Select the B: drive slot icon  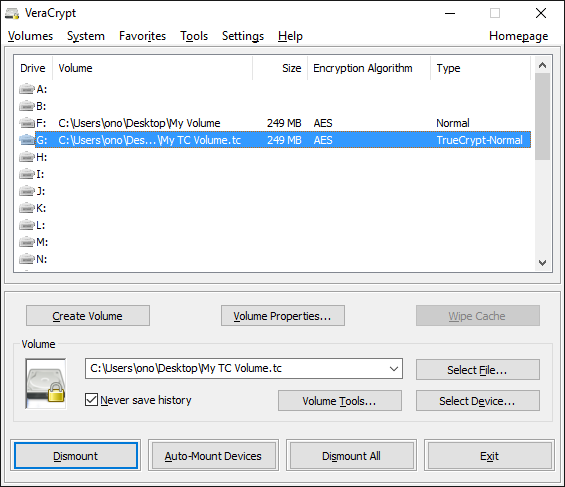27,106
